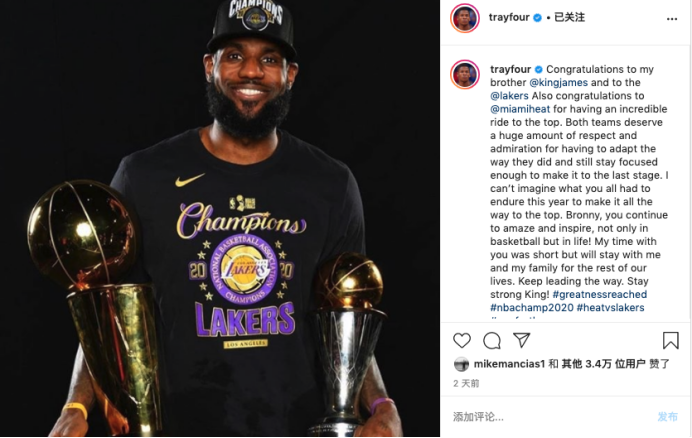Open comments with speech bubble icon
Viewport: 692px width, 438px height.
(492, 340)
